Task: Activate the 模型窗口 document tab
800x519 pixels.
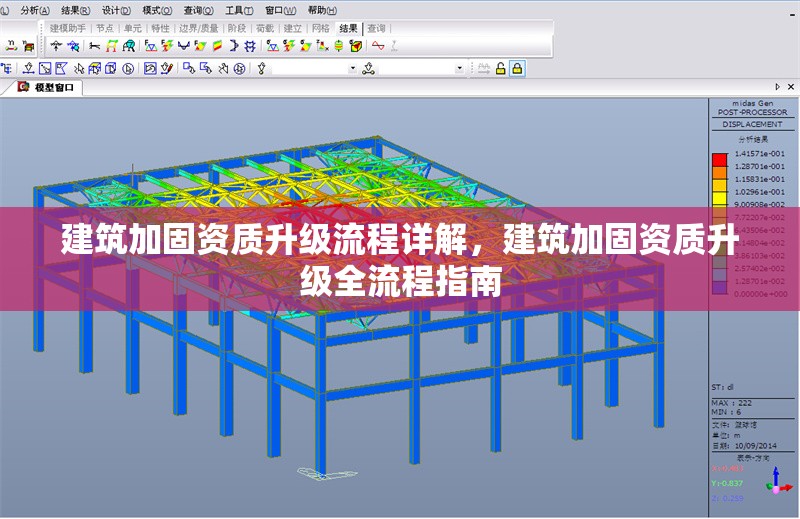Action: (x=46, y=87)
